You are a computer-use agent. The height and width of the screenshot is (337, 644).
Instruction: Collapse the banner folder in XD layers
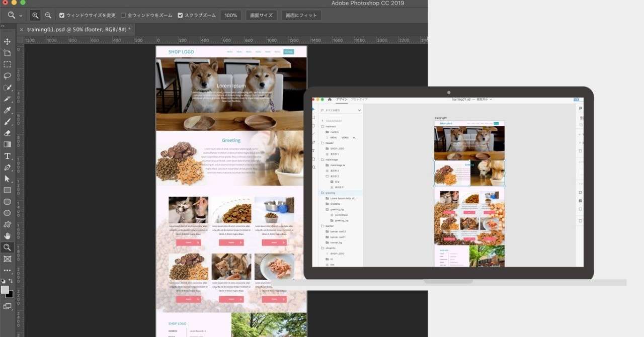click(323, 226)
